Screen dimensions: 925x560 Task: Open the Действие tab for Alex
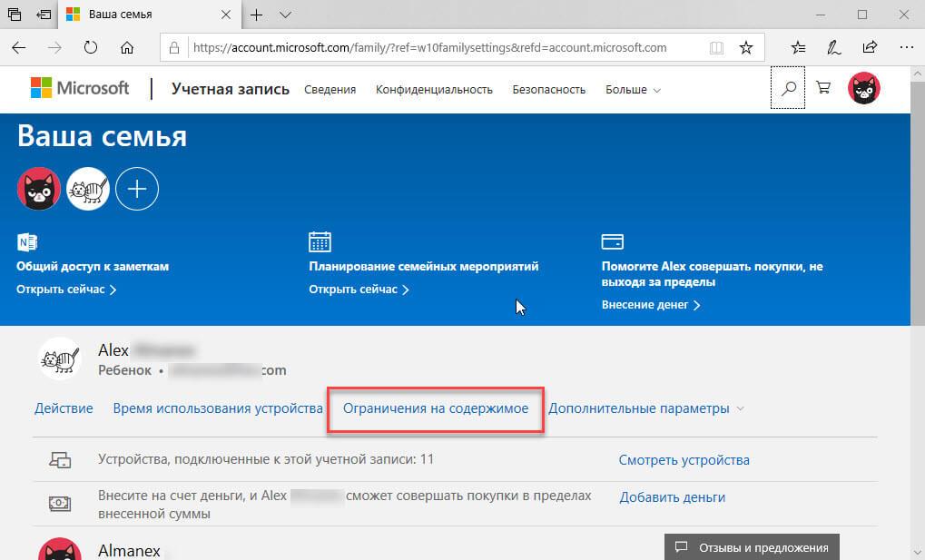click(64, 408)
